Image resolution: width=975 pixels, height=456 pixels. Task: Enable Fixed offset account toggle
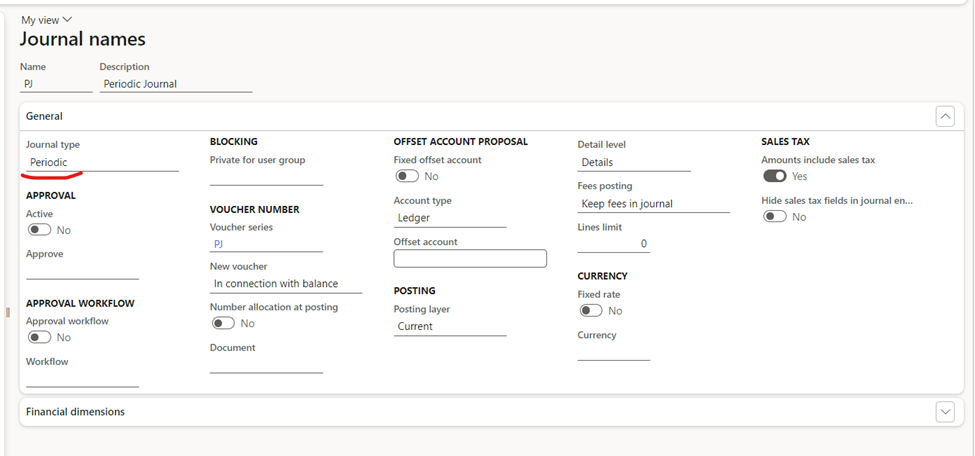pyautogui.click(x=407, y=177)
